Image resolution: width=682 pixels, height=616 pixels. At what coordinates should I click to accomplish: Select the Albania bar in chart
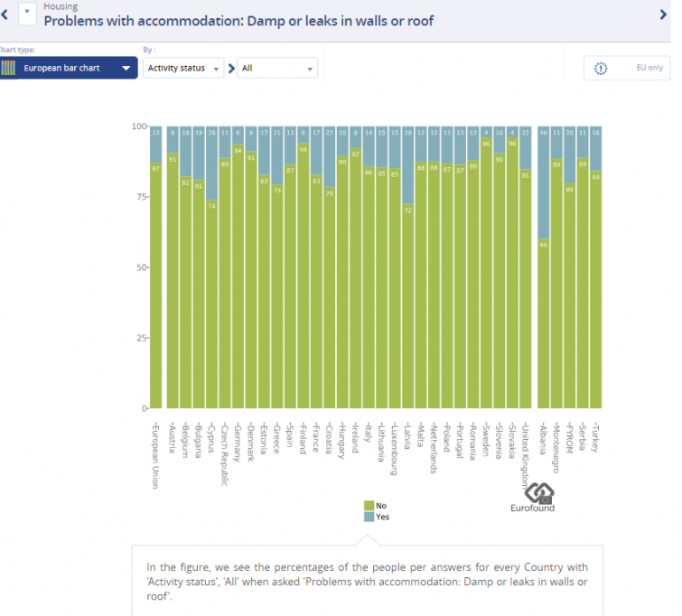tap(543, 325)
